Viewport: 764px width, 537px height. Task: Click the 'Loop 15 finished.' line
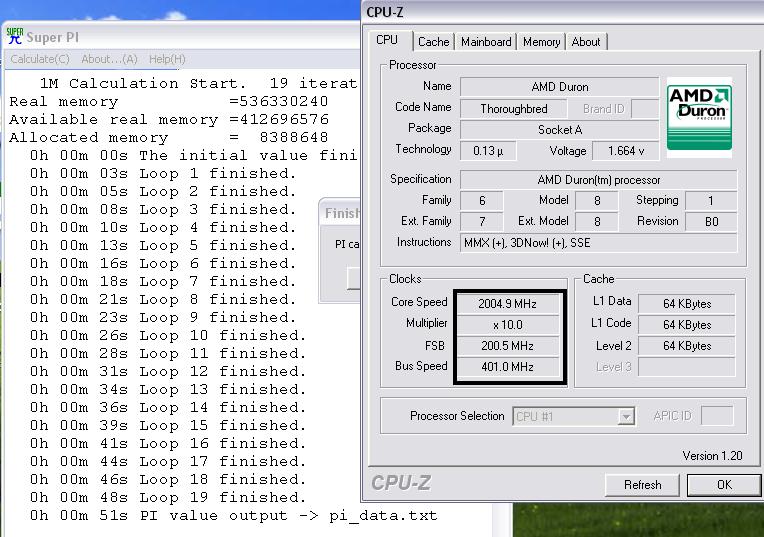click(x=168, y=426)
